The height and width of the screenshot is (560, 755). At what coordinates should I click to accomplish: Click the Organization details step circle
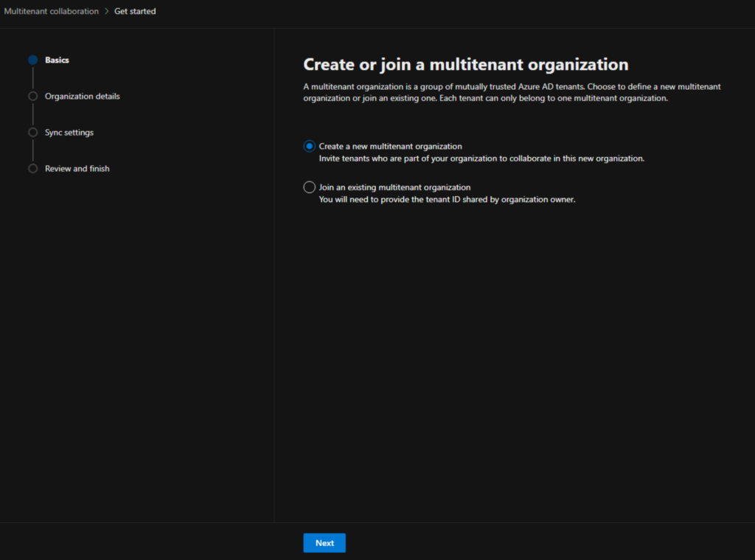(32, 97)
